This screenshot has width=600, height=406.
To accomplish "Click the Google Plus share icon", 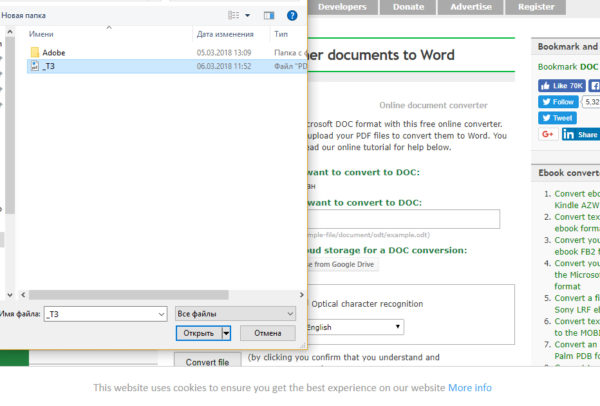I will 548,134.
